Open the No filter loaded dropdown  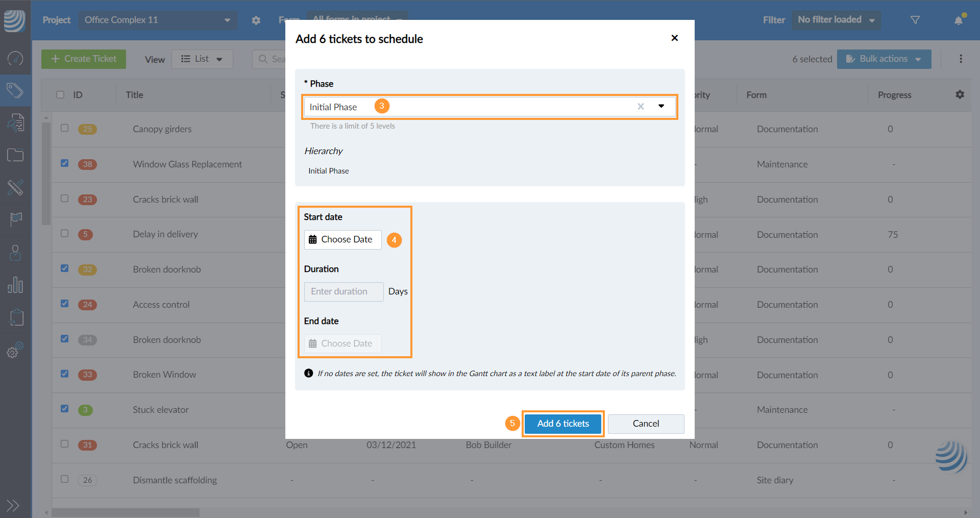coord(836,20)
